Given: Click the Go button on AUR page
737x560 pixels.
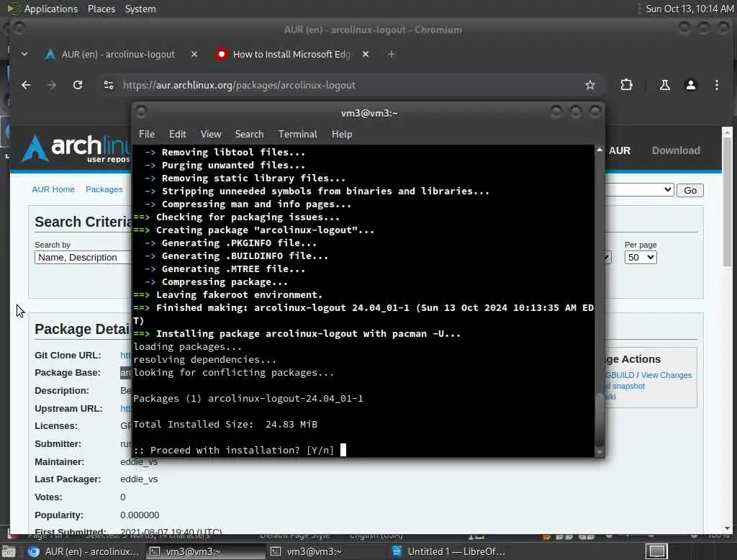Looking at the screenshot, I should pyautogui.click(x=690, y=191).
